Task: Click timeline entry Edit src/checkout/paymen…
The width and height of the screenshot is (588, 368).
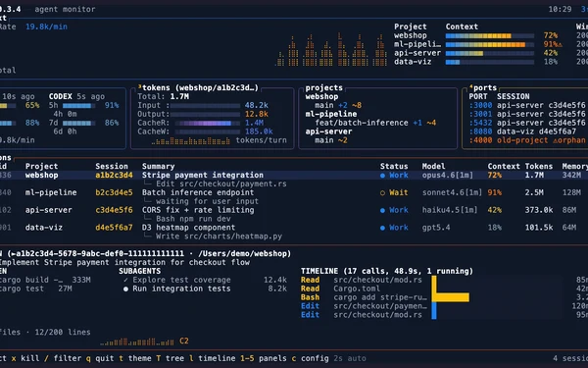Action: click(x=364, y=306)
